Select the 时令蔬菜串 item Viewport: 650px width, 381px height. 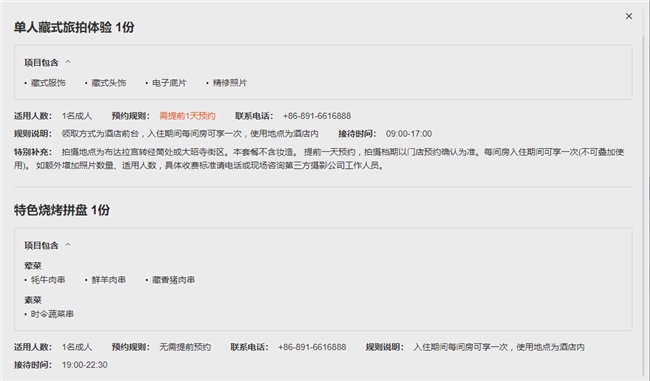[x=52, y=314]
